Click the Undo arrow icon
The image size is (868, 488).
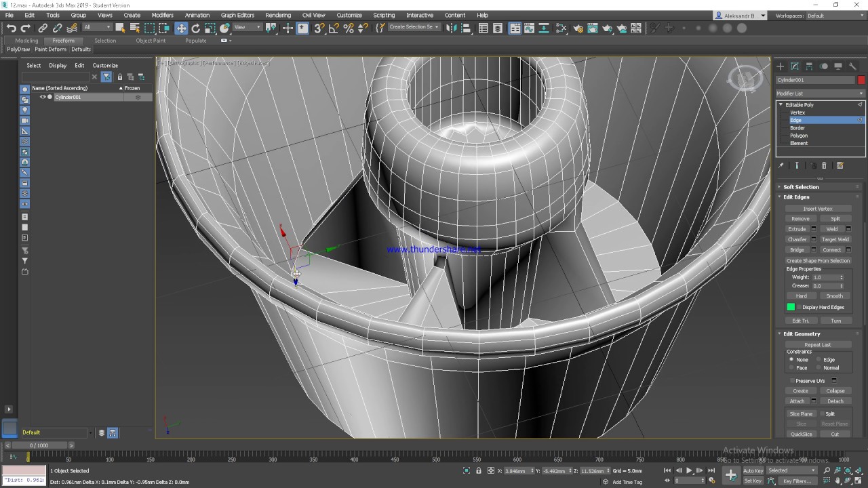point(11,28)
